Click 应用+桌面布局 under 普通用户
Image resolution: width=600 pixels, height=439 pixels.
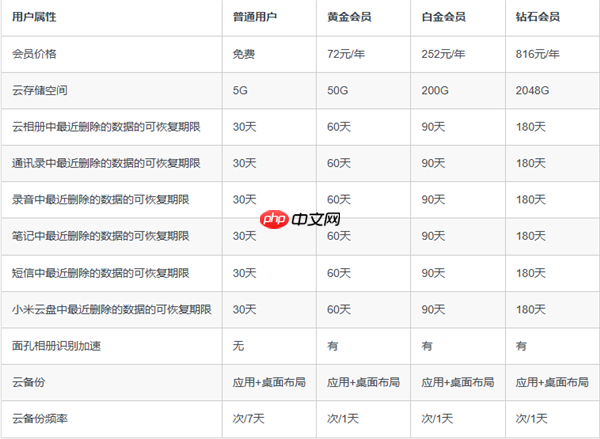pyautogui.click(x=269, y=382)
